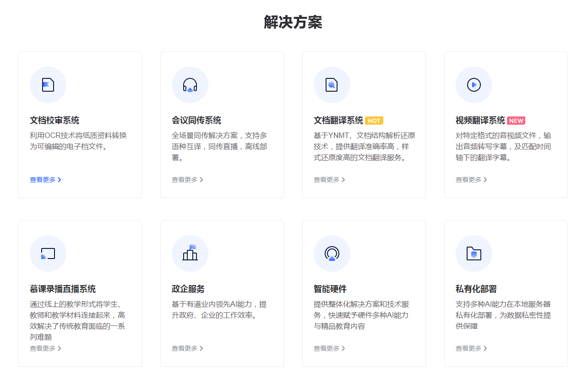Image resolution: width=588 pixels, height=380 pixels.
Task: Open 查看更多 under 文档校审系统
Action: [x=46, y=180]
